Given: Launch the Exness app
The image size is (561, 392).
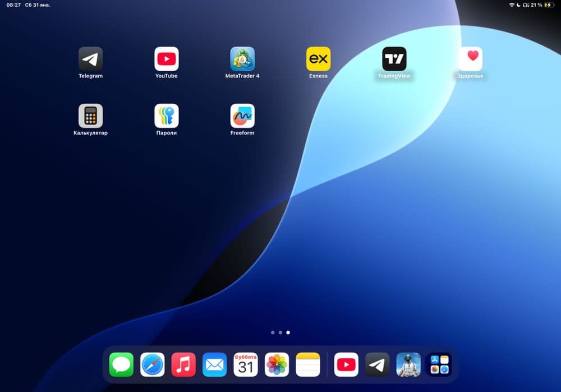Looking at the screenshot, I should [x=318, y=59].
